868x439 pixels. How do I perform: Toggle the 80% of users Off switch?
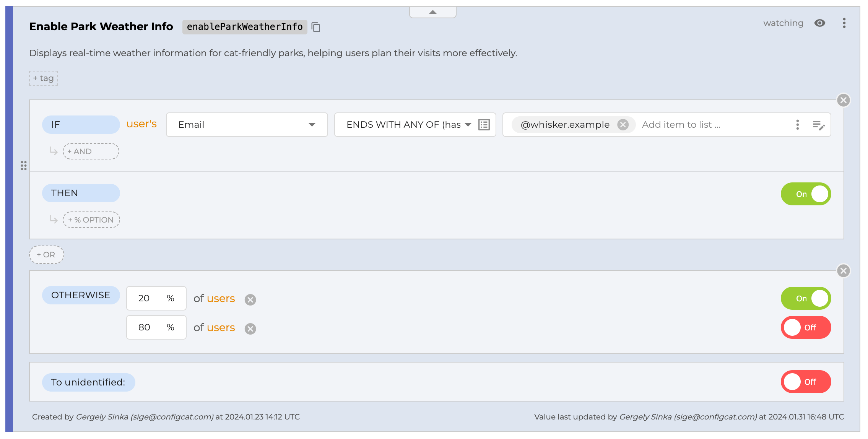[x=806, y=327]
